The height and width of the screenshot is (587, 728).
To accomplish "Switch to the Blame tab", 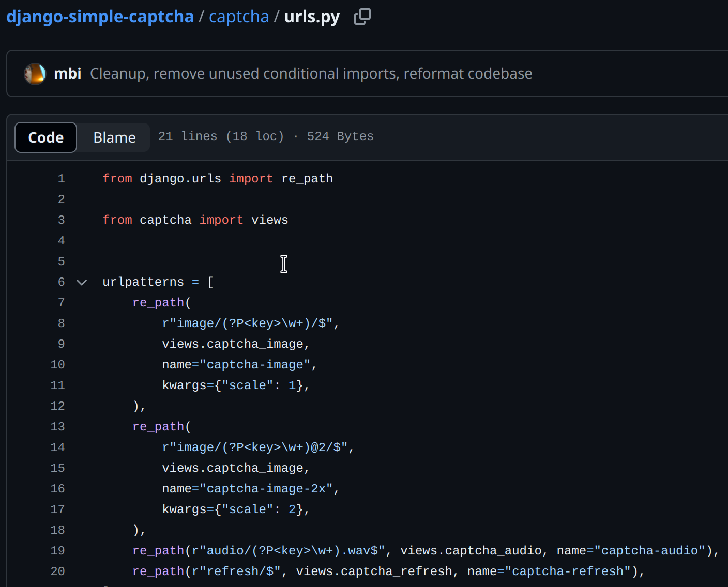I will point(114,137).
